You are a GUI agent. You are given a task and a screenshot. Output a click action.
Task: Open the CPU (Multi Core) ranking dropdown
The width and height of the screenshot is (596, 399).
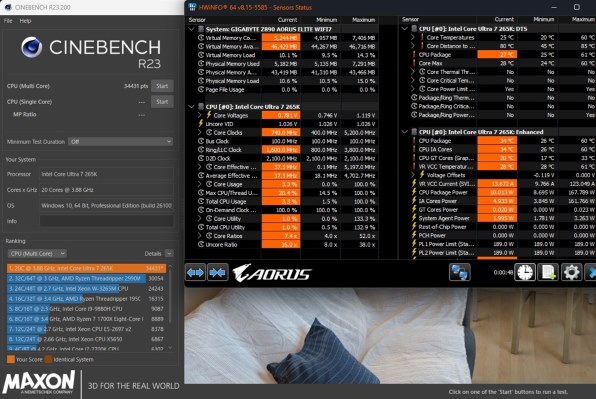coord(37,253)
